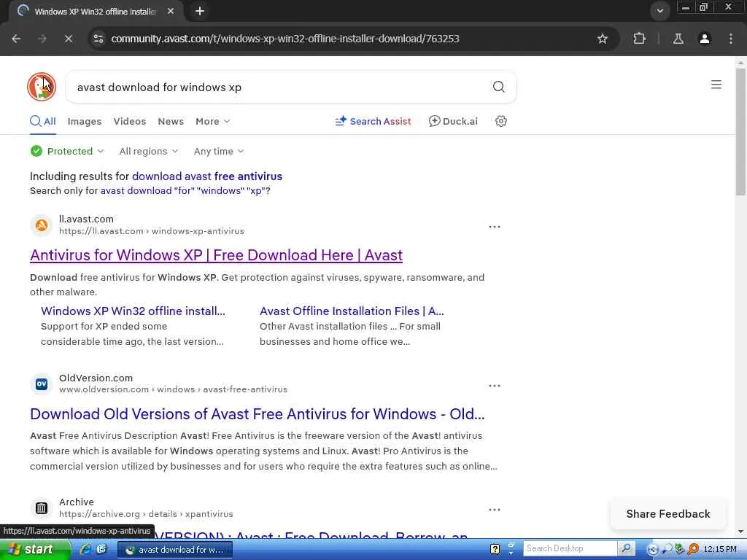
Task: Select the All results tab
Action: click(x=43, y=122)
